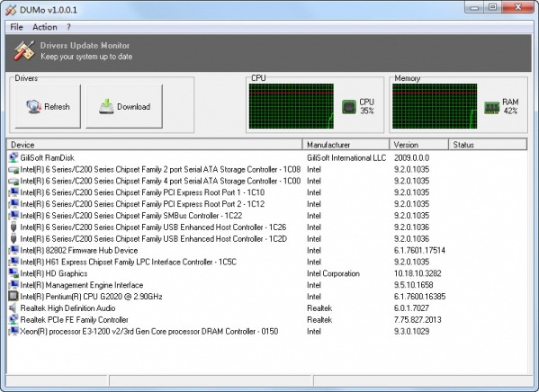
Task: Click the CPU chip icon
Action: 349,106
